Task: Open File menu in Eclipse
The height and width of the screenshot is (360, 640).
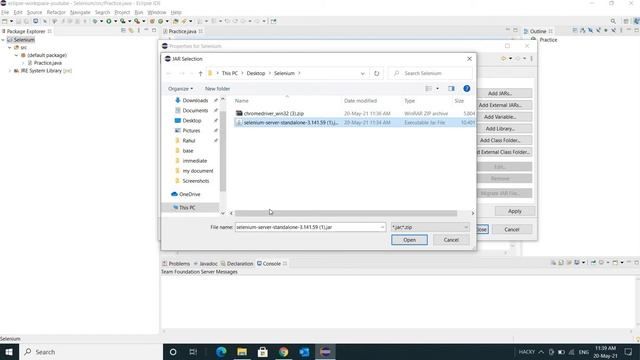Action: pyautogui.click(x=5, y=13)
